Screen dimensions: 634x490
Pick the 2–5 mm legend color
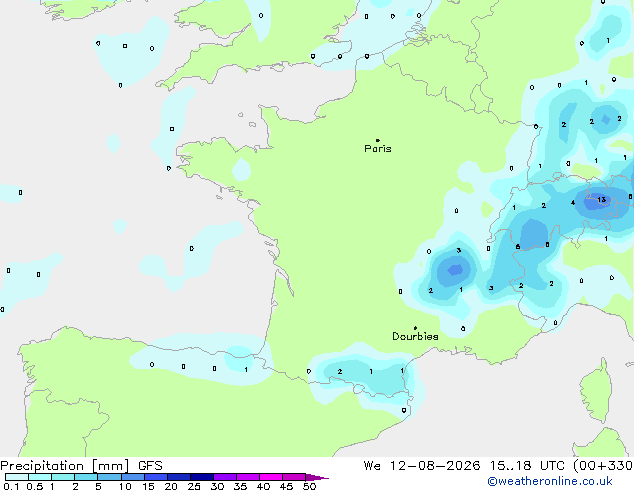pyautogui.click(x=86, y=477)
